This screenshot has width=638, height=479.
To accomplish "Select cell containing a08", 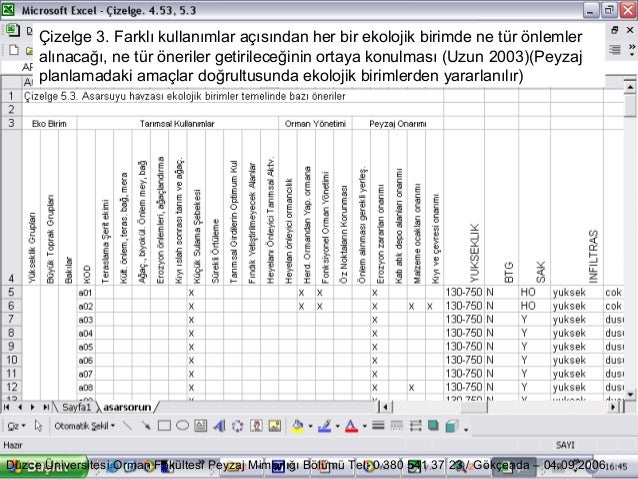I will (86, 387).
